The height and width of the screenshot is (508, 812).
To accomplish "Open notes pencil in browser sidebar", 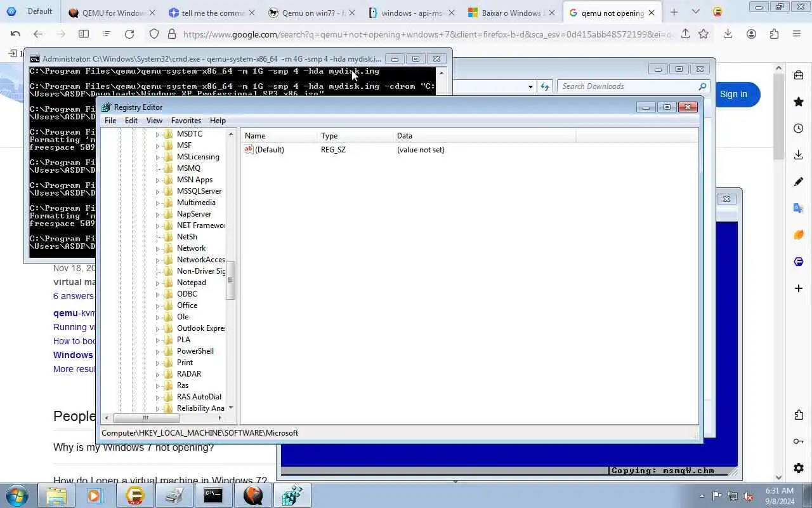I will coord(799,182).
